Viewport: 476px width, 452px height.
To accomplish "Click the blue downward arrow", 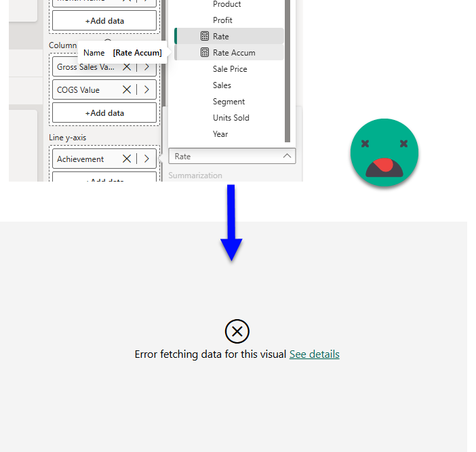I will [x=231, y=222].
